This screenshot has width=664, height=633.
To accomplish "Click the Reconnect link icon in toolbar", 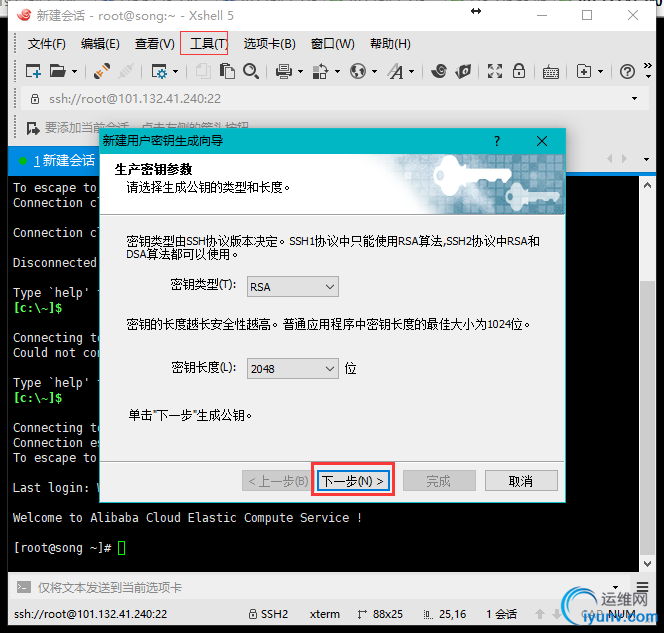I will (x=102, y=71).
